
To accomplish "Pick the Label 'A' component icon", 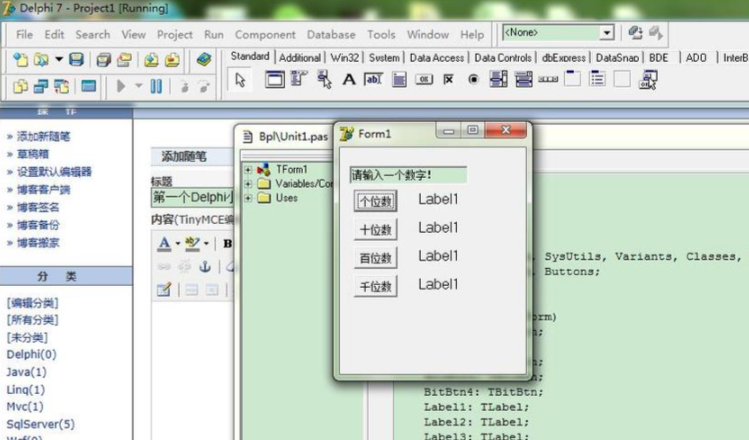I will coord(349,80).
